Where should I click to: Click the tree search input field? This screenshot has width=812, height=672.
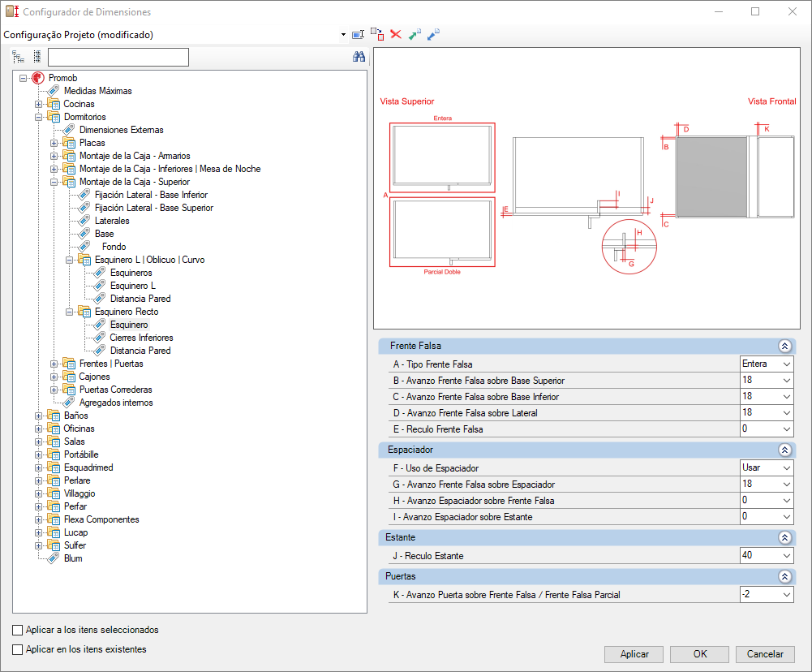click(x=118, y=57)
